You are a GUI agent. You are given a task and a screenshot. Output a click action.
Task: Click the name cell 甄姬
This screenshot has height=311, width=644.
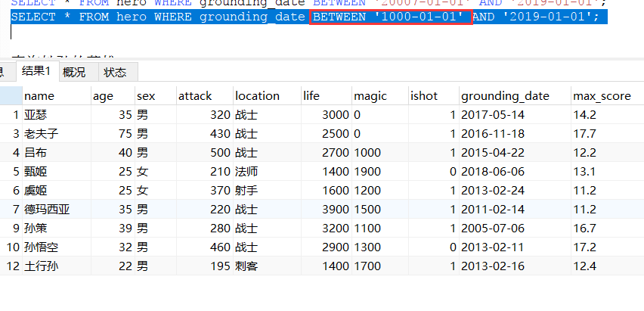click(57, 172)
